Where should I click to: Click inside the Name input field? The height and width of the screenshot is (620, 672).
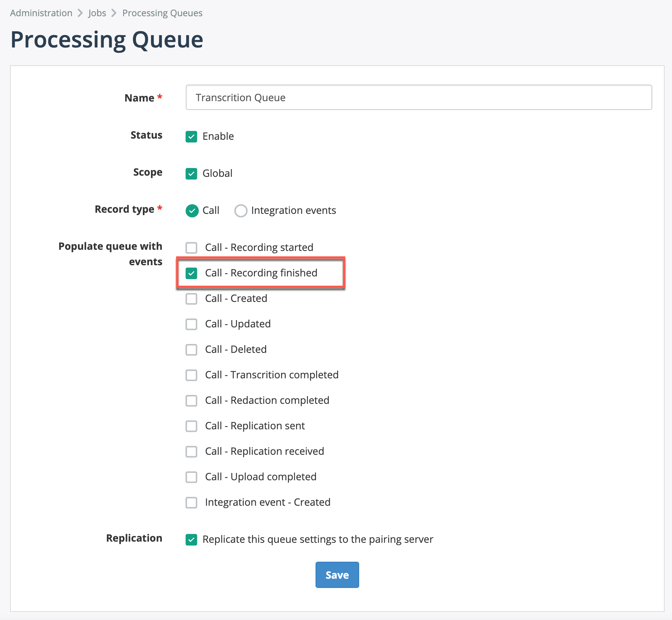click(418, 98)
